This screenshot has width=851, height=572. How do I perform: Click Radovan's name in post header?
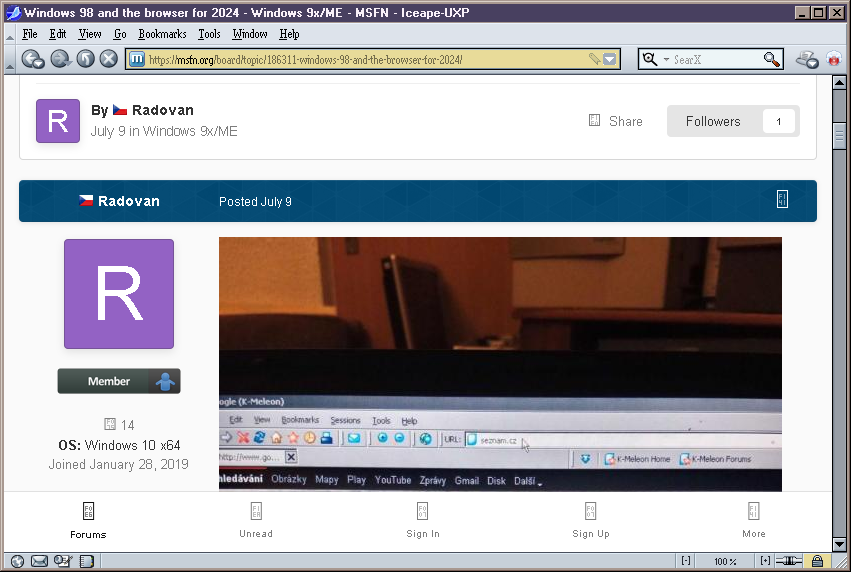tap(129, 201)
